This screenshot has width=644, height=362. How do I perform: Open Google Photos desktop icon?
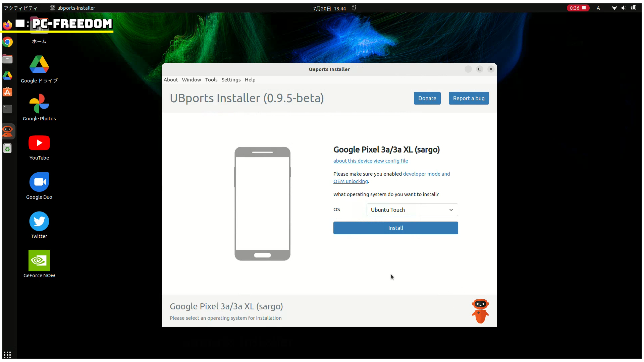coord(39,104)
